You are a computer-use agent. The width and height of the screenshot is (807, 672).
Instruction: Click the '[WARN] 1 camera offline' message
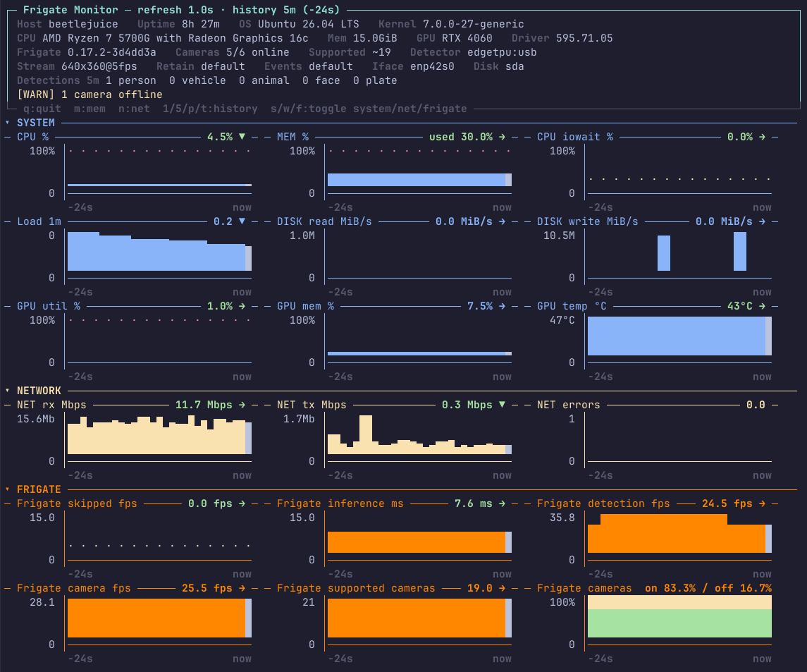[90, 94]
